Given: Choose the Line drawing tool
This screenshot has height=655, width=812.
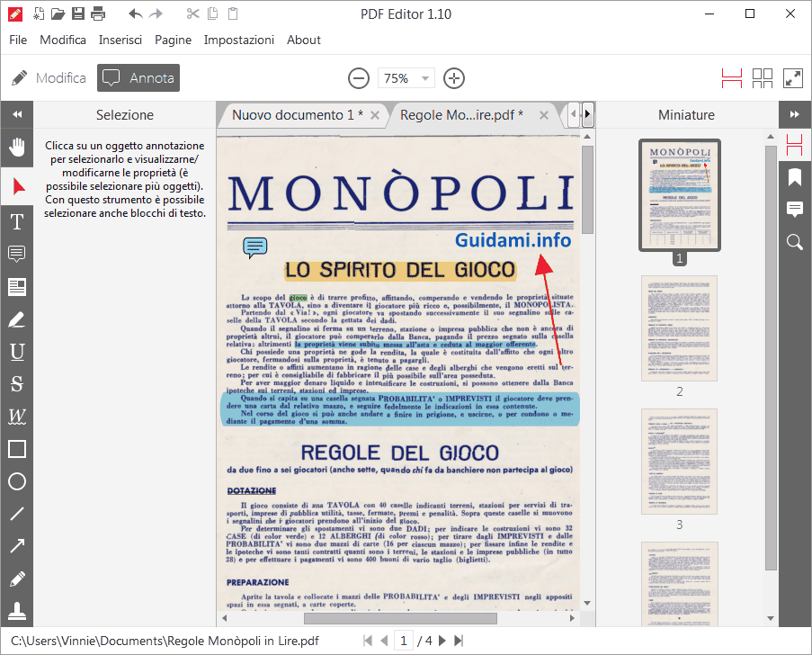Looking at the screenshot, I should [x=17, y=514].
